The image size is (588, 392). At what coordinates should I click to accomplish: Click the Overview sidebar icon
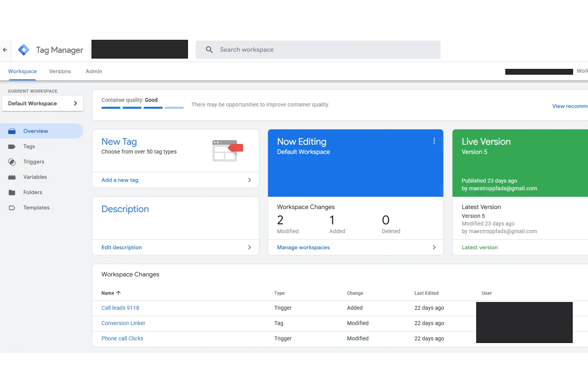tap(12, 131)
